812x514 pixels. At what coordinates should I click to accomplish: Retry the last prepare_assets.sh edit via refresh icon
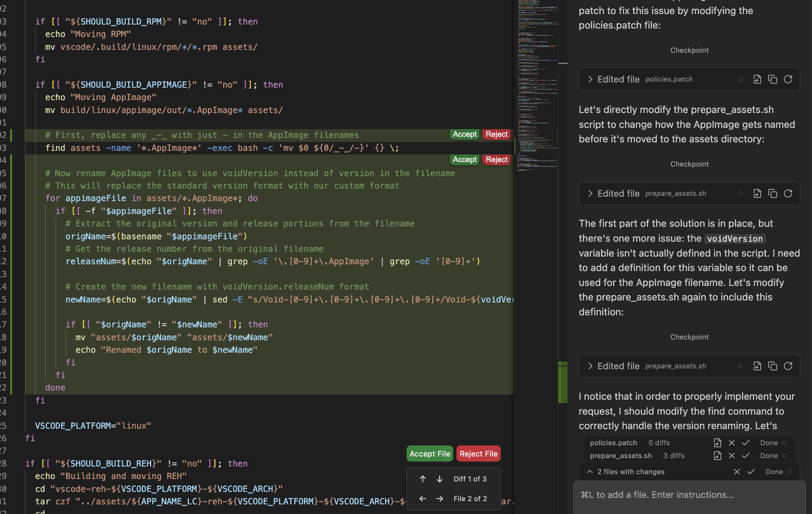[788, 366]
